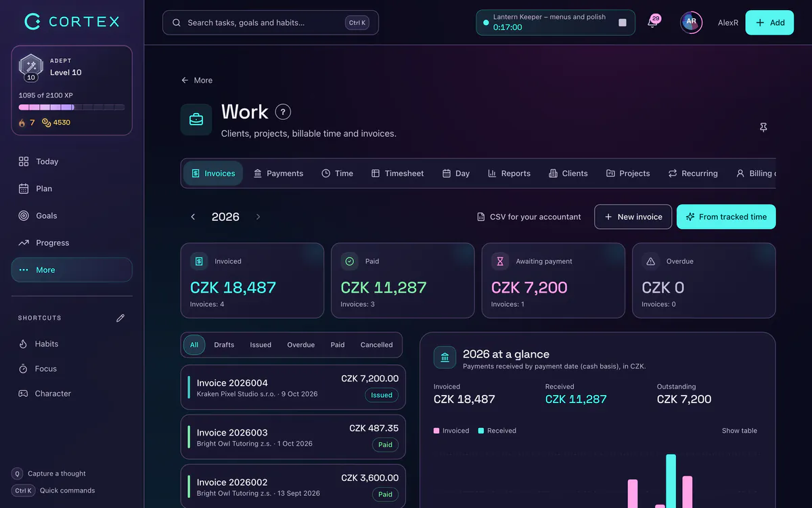This screenshot has height=508, width=812.
Task: Click the help question mark beside Work
Action: [283, 112]
